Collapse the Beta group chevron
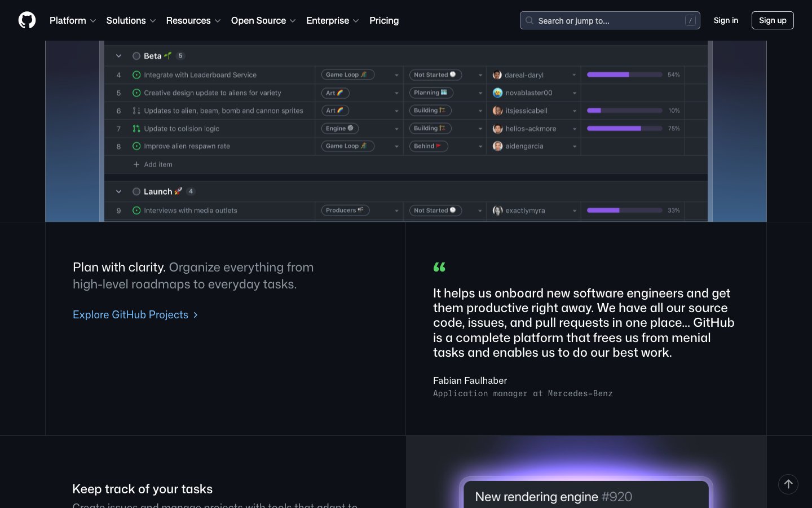The width and height of the screenshot is (812, 508). (x=118, y=56)
